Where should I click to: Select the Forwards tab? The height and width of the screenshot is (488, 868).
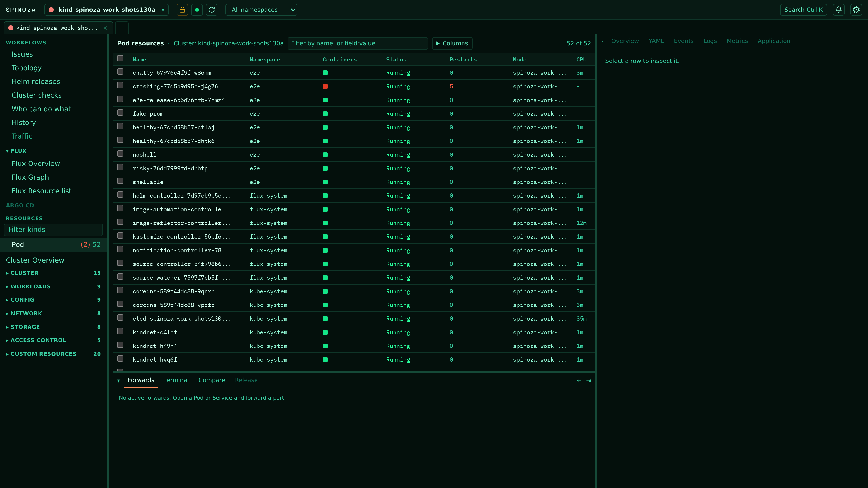pyautogui.click(x=141, y=380)
